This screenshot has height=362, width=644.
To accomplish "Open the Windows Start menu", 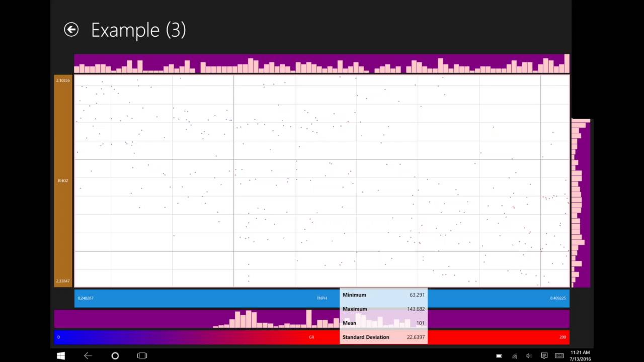I will point(61,355).
